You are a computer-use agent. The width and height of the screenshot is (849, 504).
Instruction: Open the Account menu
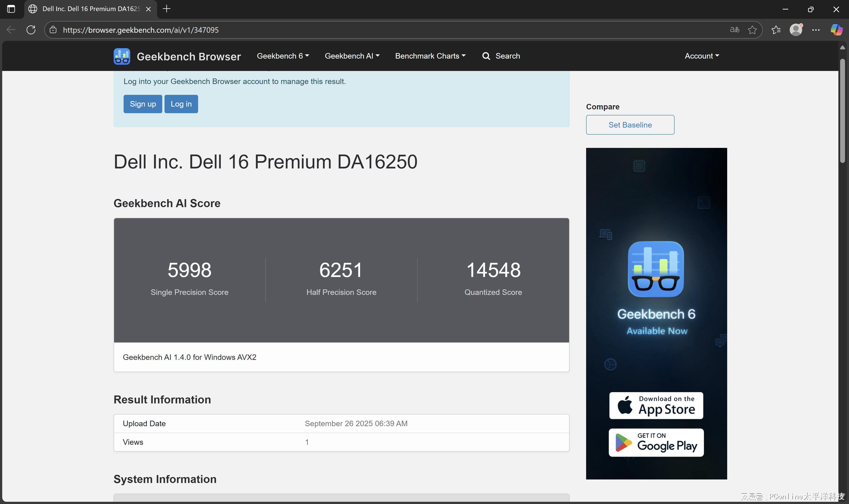(702, 56)
